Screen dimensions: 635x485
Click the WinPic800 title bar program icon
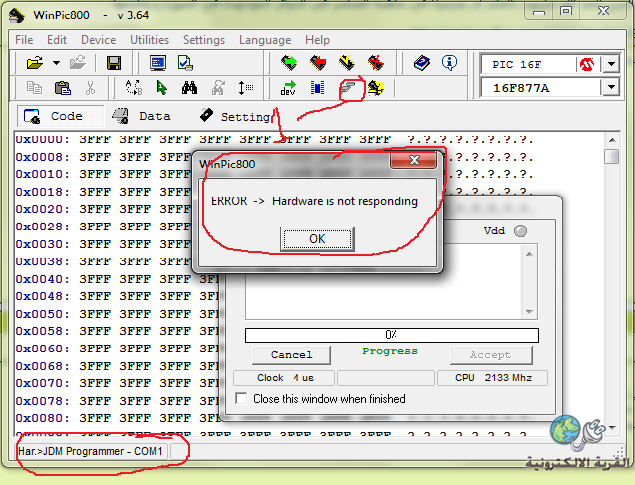(17, 15)
